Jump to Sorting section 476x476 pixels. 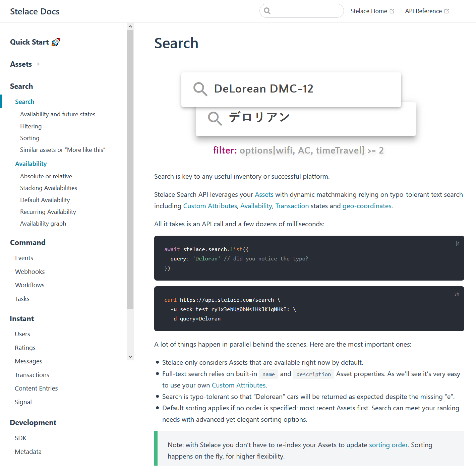[30, 138]
